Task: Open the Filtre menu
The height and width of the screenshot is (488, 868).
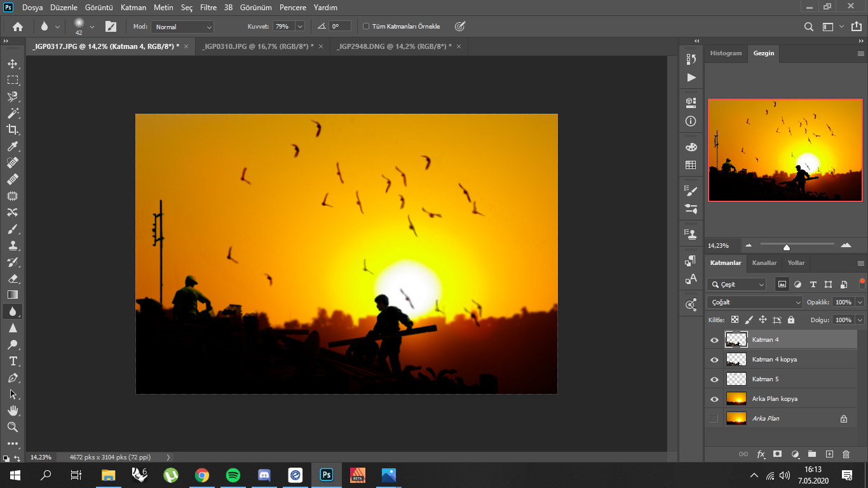Action: [x=208, y=8]
